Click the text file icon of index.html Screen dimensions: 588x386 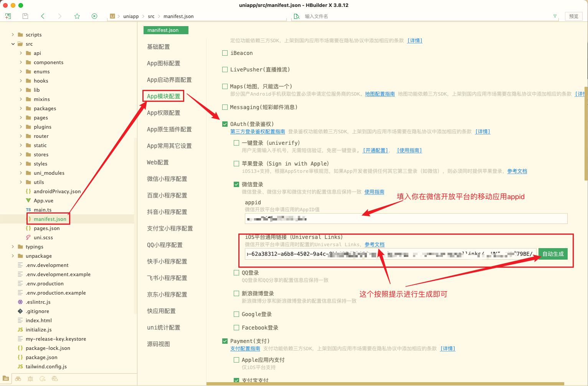point(20,320)
